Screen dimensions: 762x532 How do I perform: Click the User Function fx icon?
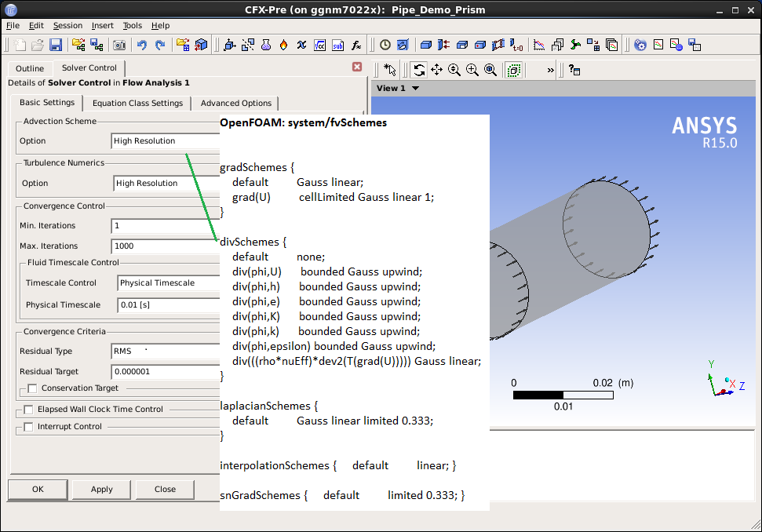pos(357,46)
